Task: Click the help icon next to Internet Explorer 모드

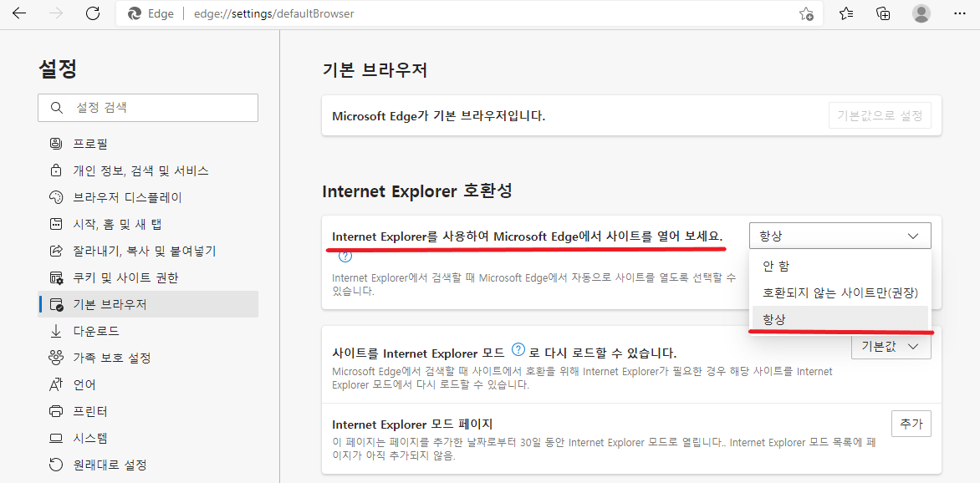Action: coord(518,349)
